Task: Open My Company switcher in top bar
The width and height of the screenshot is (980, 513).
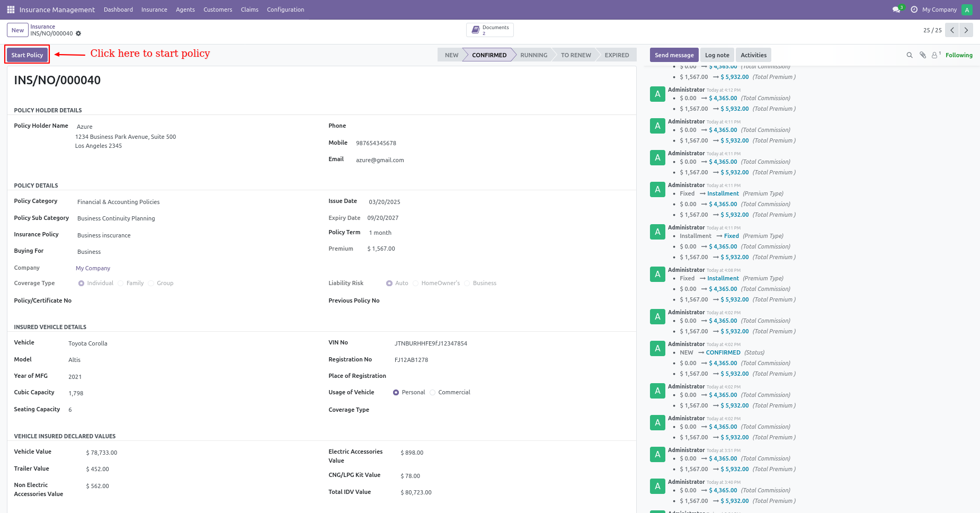Action: (x=939, y=10)
